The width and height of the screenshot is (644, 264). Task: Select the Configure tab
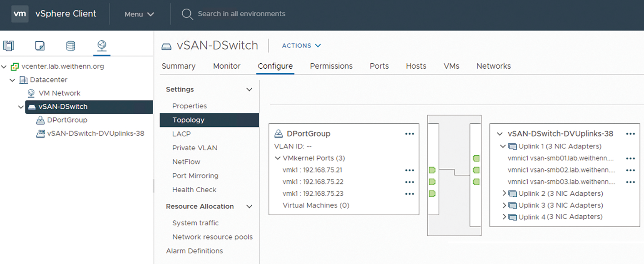point(275,66)
